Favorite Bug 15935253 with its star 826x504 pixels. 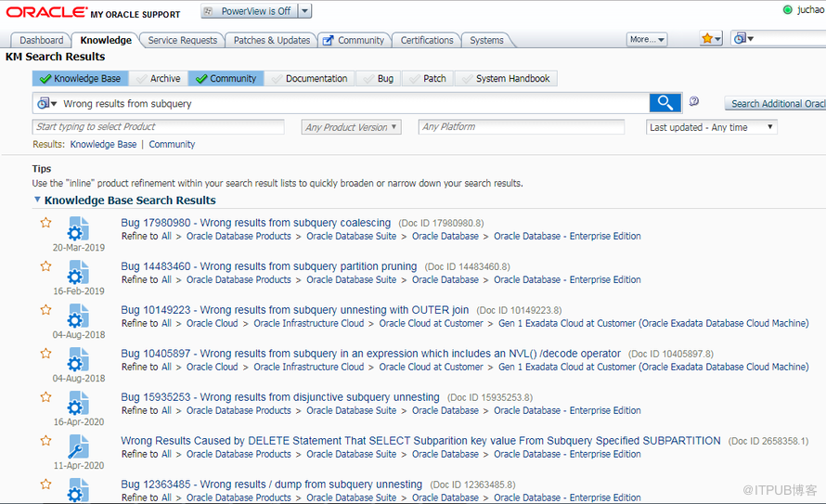coord(45,397)
